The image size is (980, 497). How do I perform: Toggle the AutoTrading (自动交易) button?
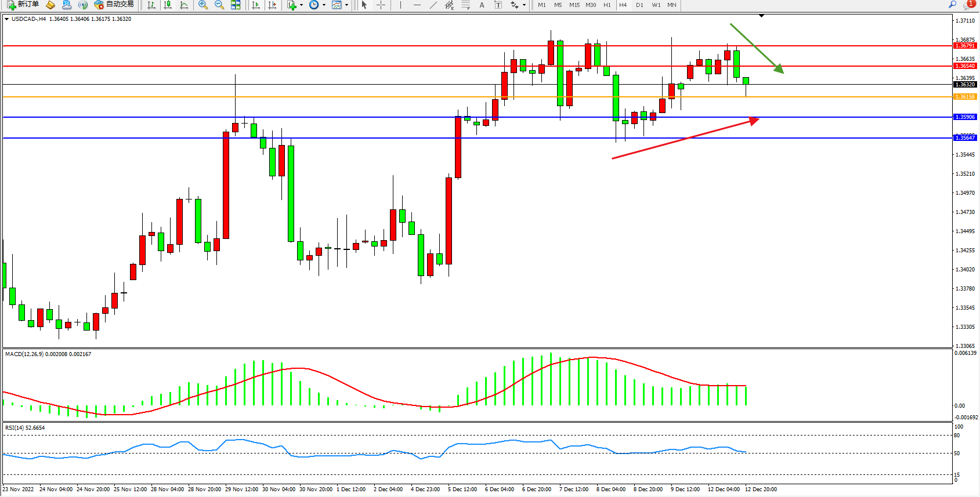114,5
